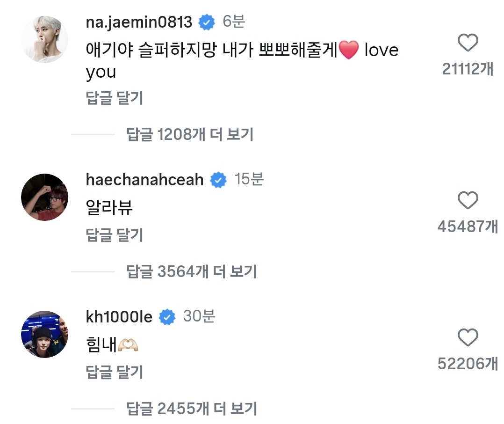Image resolution: width=504 pixels, height=424 pixels.
Task: Open the kh1000le username link
Action: click(x=119, y=317)
